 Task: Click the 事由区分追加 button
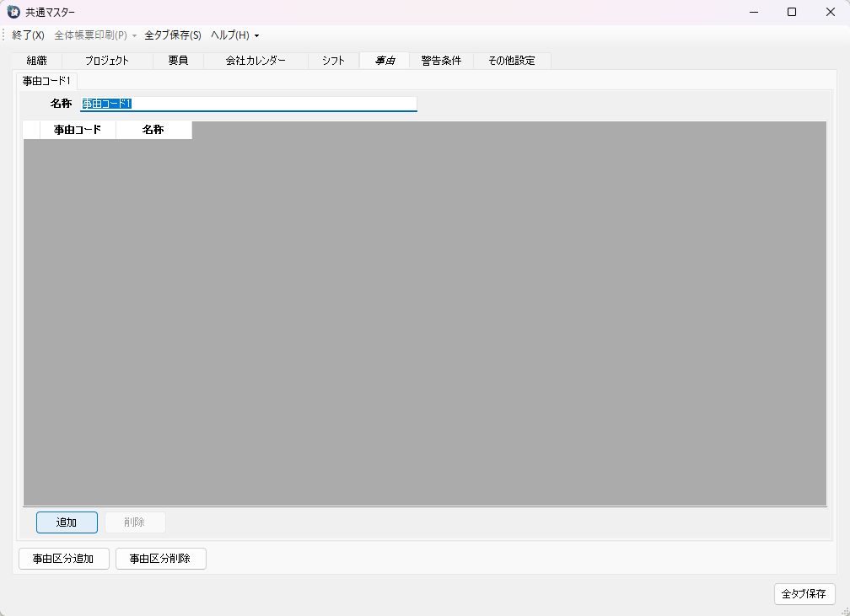tap(64, 559)
